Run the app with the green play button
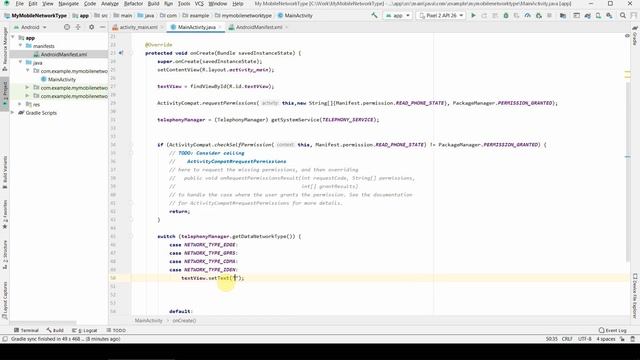 (x=473, y=16)
